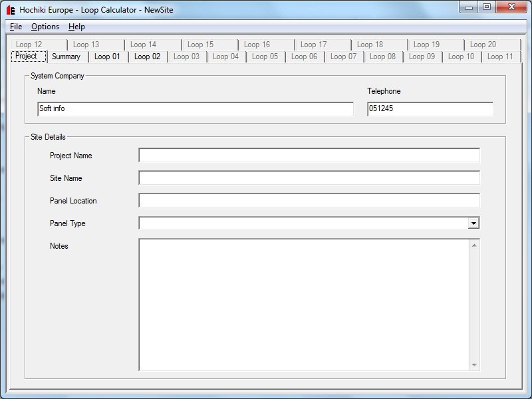Select the Loop 04 tab
The width and height of the screenshot is (532, 399).
pos(225,57)
